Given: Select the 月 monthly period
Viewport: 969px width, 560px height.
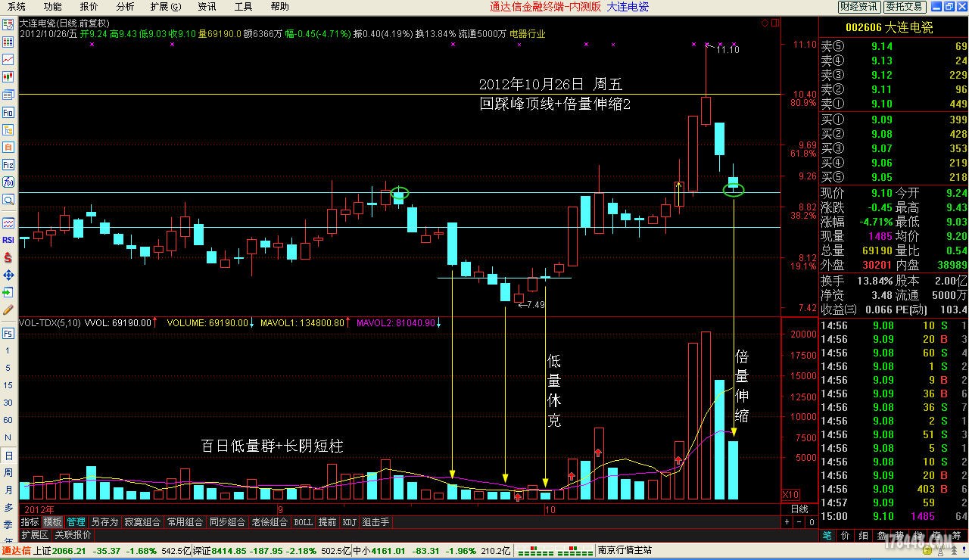Looking at the screenshot, I should point(8,490).
